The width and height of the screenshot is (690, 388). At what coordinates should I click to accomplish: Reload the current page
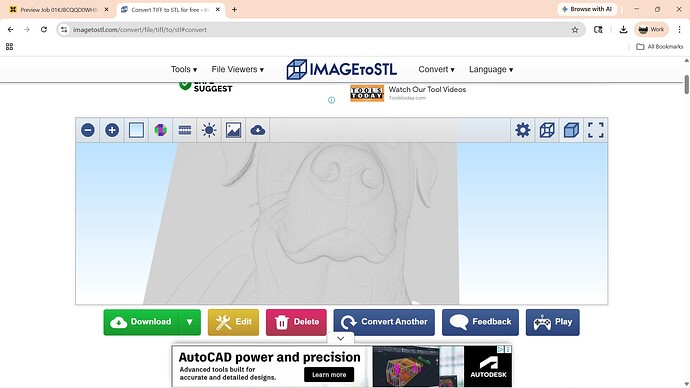[44, 29]
